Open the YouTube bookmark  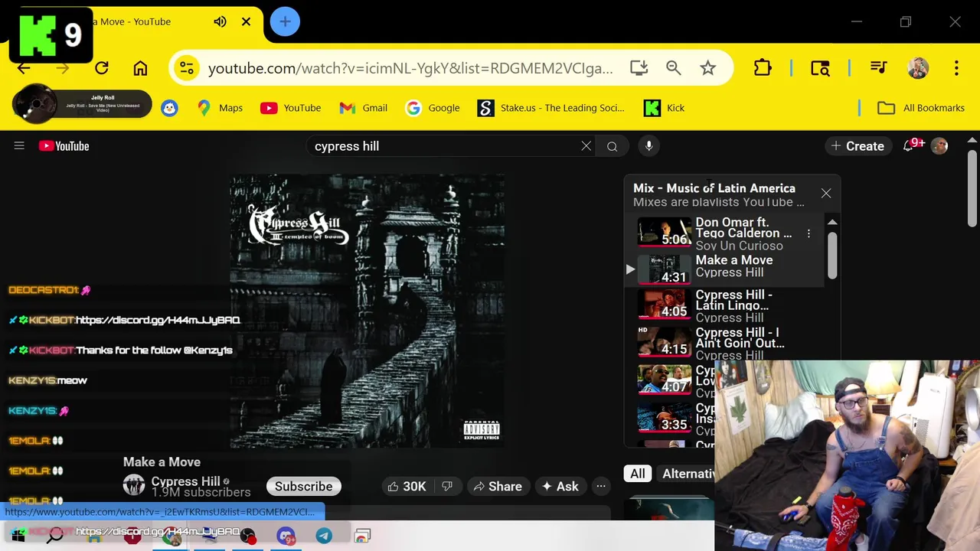click(290, 108)
